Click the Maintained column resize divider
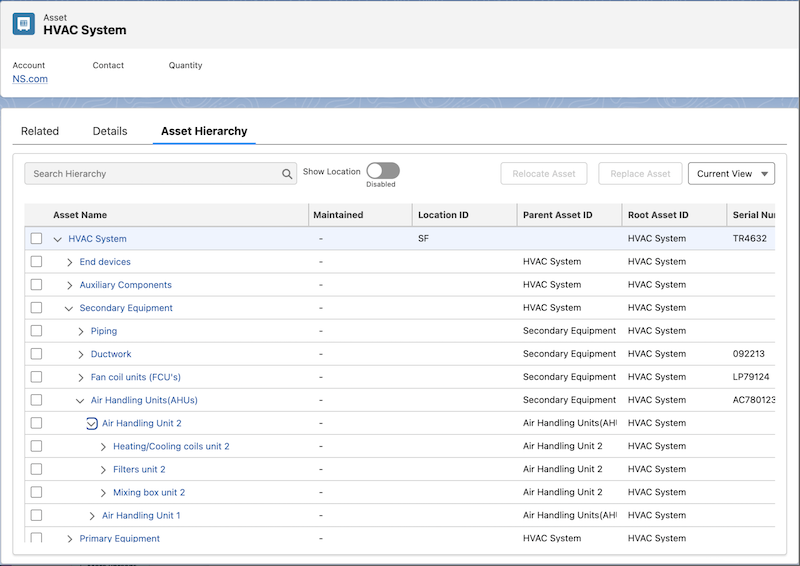 coord(412,215)
